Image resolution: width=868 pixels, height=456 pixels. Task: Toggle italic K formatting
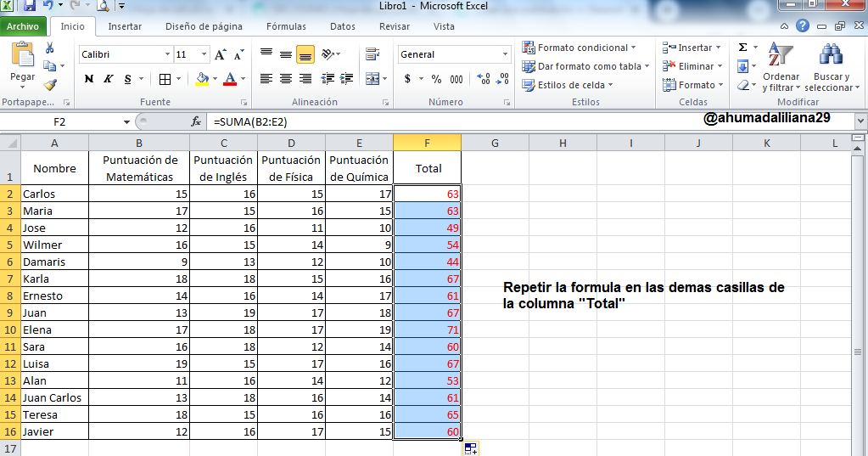109,79
